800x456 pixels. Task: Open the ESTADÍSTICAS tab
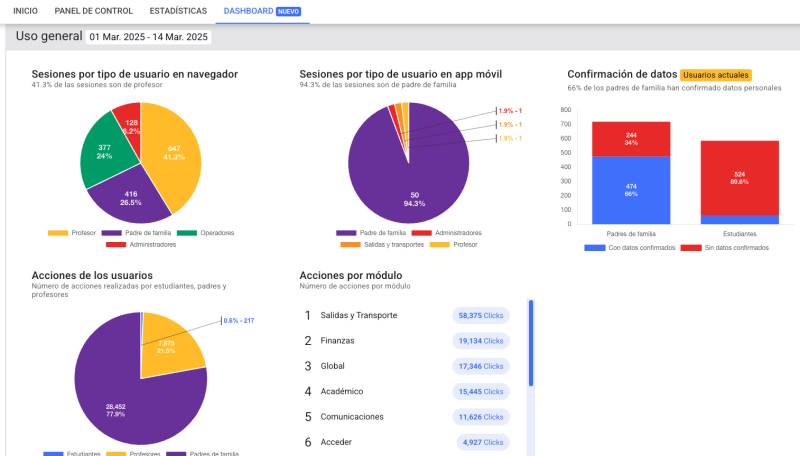(178, 11)
